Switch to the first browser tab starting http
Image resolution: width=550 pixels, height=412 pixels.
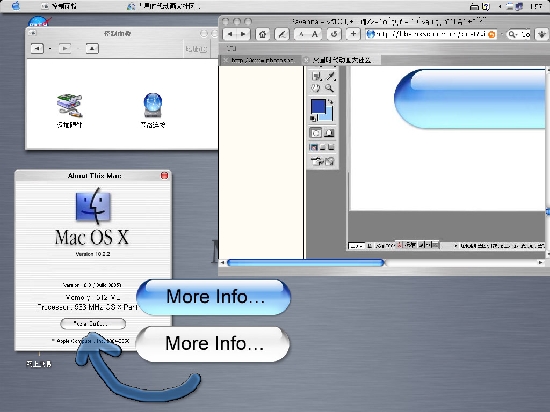click(x=262, y=60)
